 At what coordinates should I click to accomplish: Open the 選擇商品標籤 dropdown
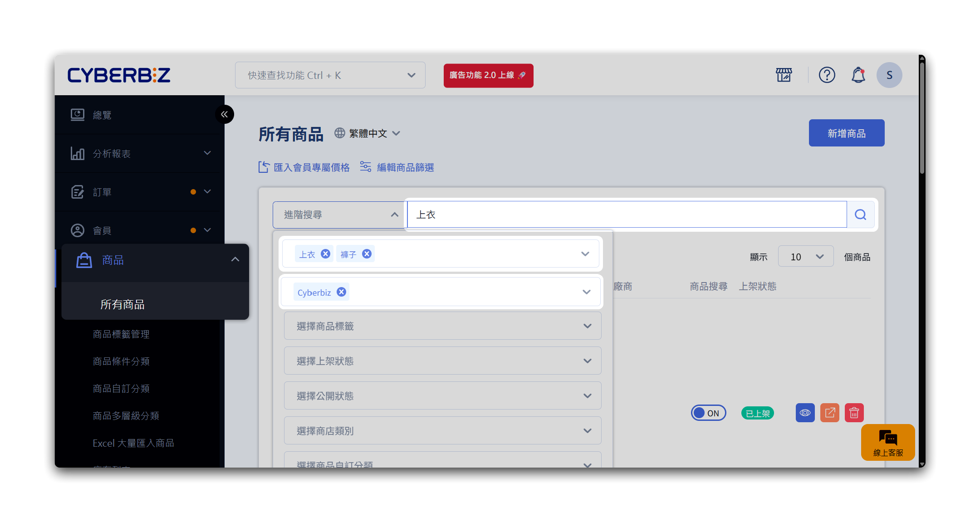pos(442,326)
